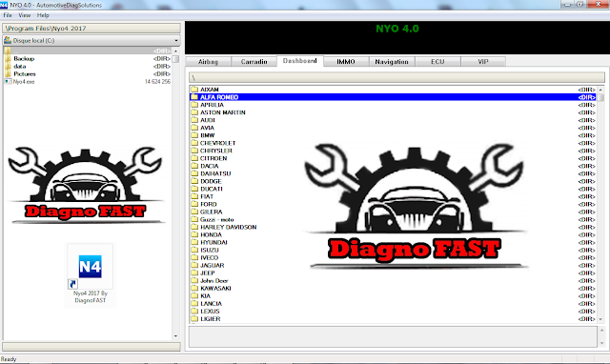Open the Help menu
Screen dimensions: 610x364
point(43,15)
